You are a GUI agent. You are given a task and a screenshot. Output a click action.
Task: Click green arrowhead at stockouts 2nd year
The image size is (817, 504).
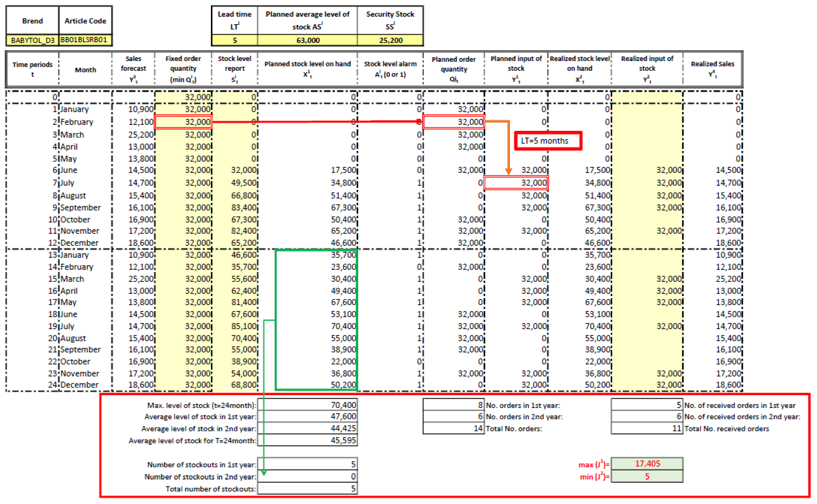tap(264, 472)
